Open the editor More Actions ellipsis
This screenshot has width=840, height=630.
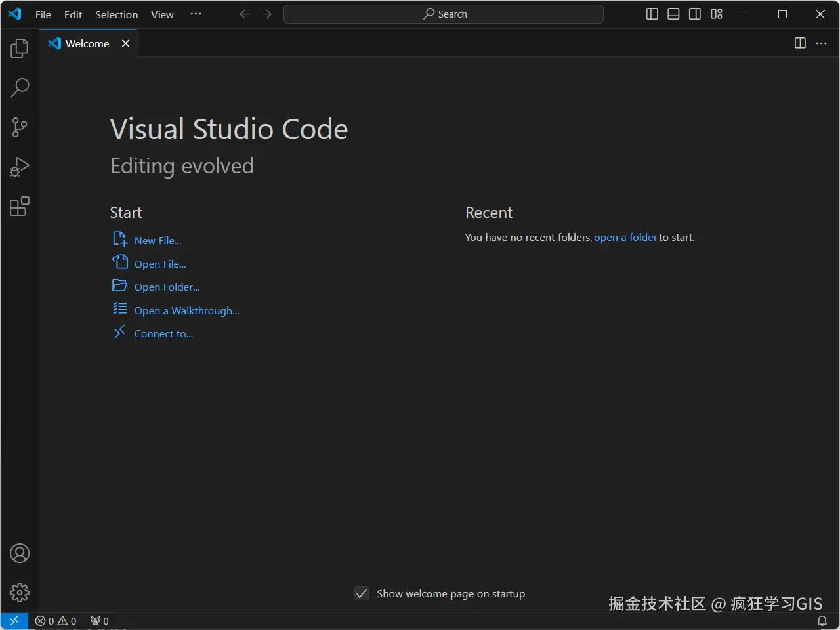click(x=821, y=43)
